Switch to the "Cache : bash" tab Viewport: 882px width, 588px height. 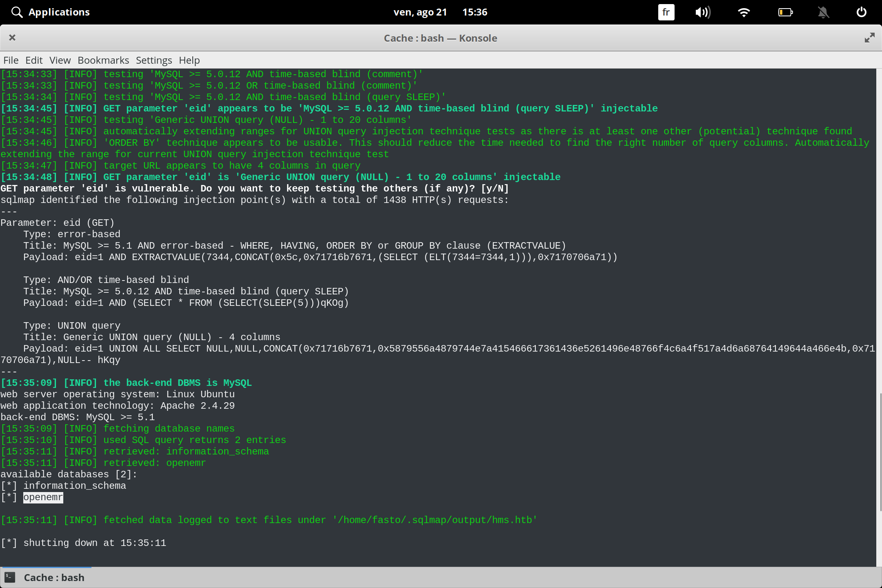[53, 577]
